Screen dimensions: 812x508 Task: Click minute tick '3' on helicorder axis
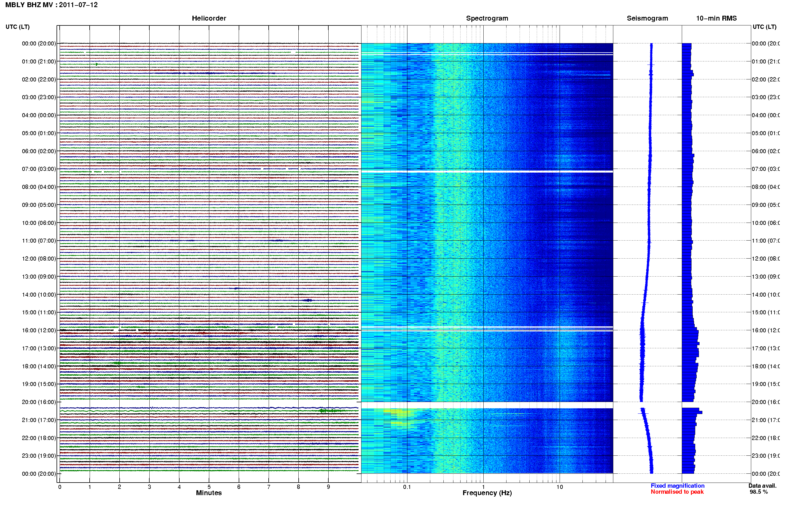tap(149, 487)
